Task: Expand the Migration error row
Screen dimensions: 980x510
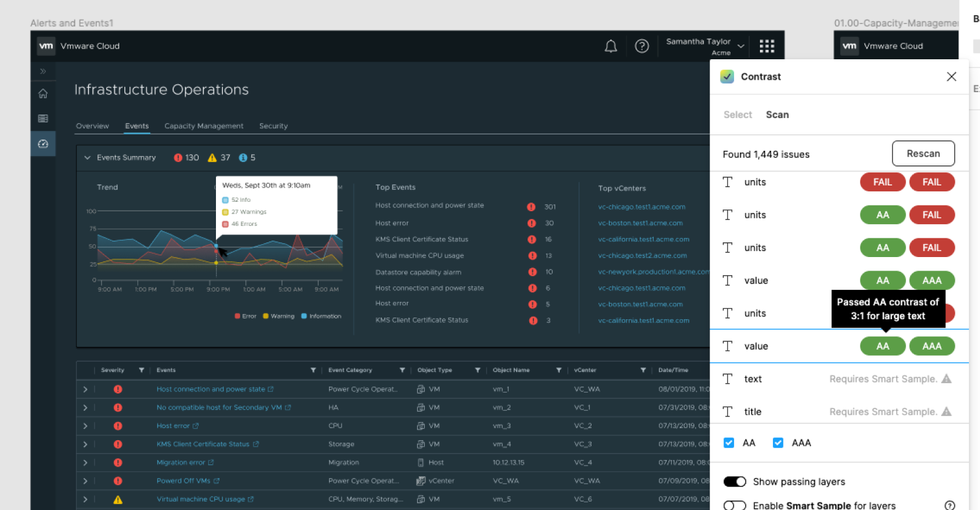Action: 85,462
